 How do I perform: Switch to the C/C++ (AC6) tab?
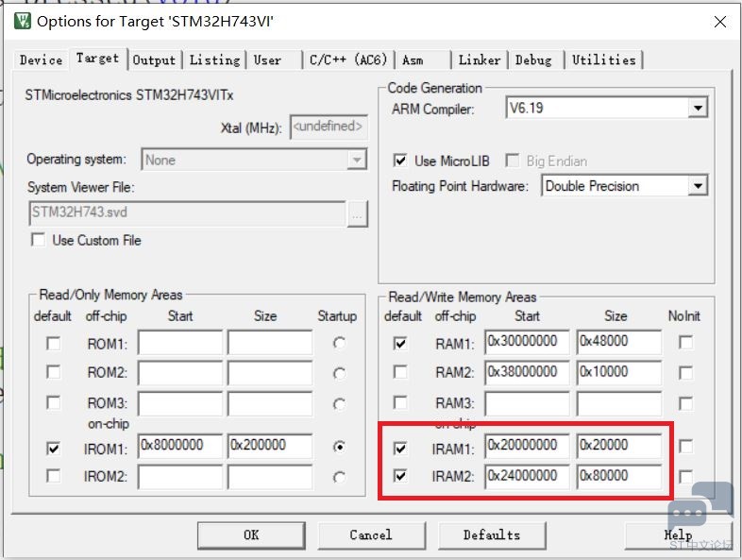pos(348,60)
